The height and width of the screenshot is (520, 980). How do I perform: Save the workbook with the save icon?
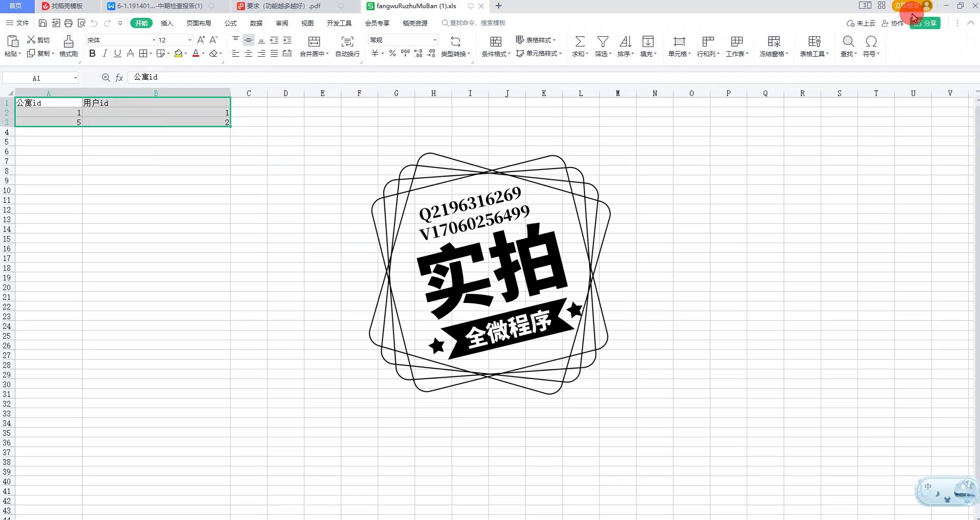(43, 23)
